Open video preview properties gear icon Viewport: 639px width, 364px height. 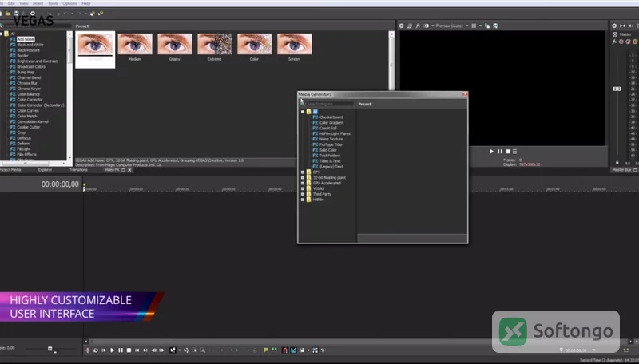coord(401,26)
